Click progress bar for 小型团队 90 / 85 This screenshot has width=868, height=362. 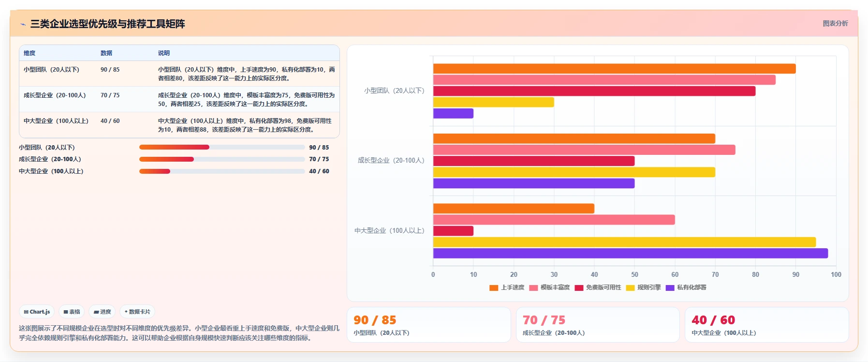tap(222, 147)
